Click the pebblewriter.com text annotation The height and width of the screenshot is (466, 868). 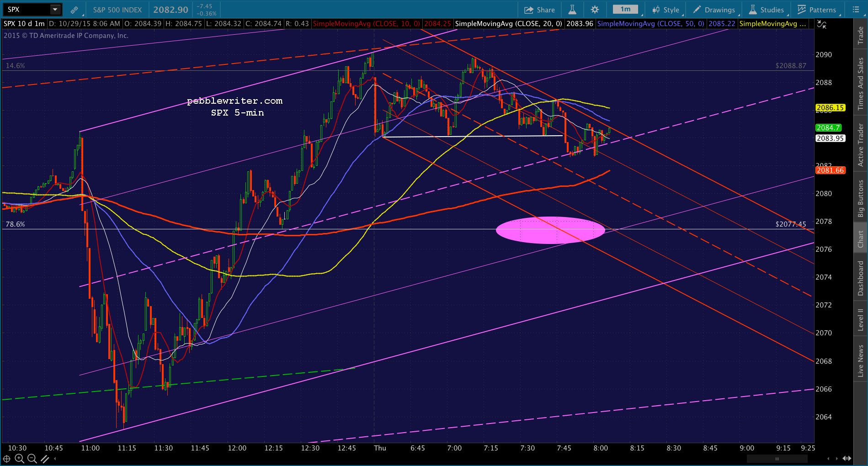[x=235, y=101]
